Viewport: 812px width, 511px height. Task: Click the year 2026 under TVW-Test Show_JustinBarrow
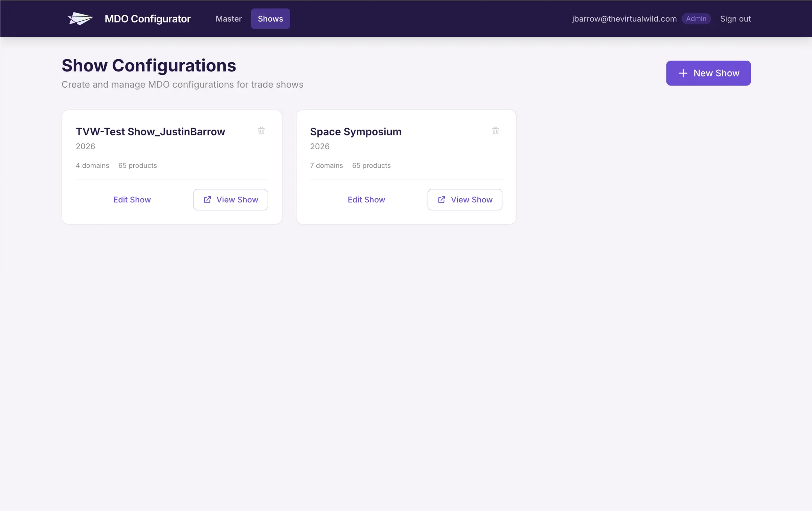pos(85,147)
